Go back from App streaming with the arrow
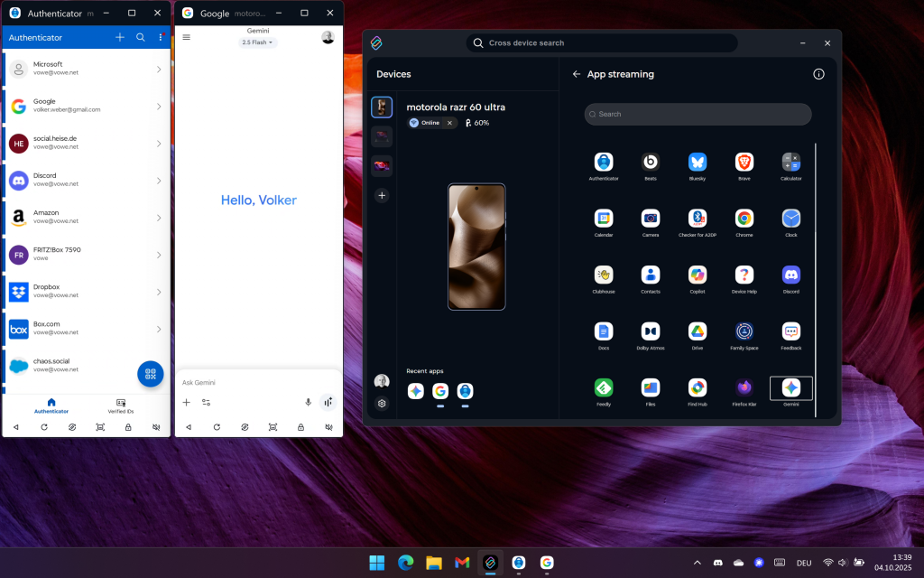924x578 pixels. coord(577,74)
